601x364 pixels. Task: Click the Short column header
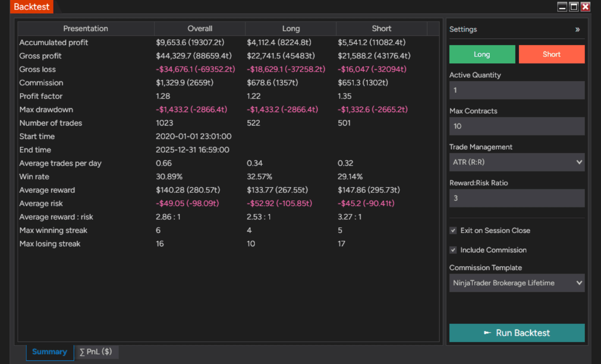(381, 28)
